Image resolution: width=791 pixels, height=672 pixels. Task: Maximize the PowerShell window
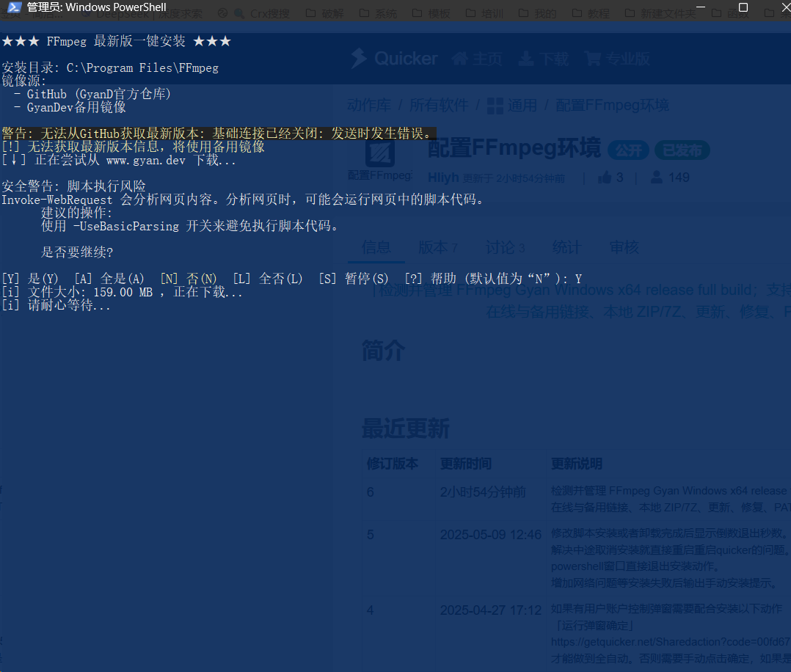743,7
